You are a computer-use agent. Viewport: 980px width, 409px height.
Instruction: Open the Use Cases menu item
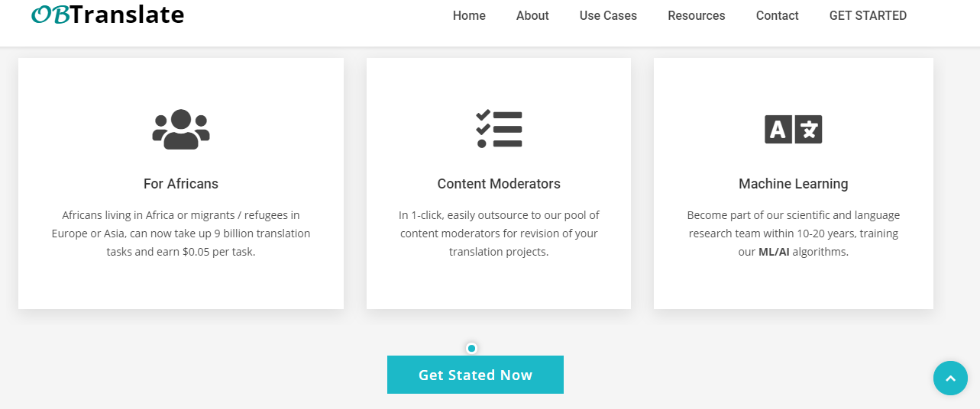point(608,15)
